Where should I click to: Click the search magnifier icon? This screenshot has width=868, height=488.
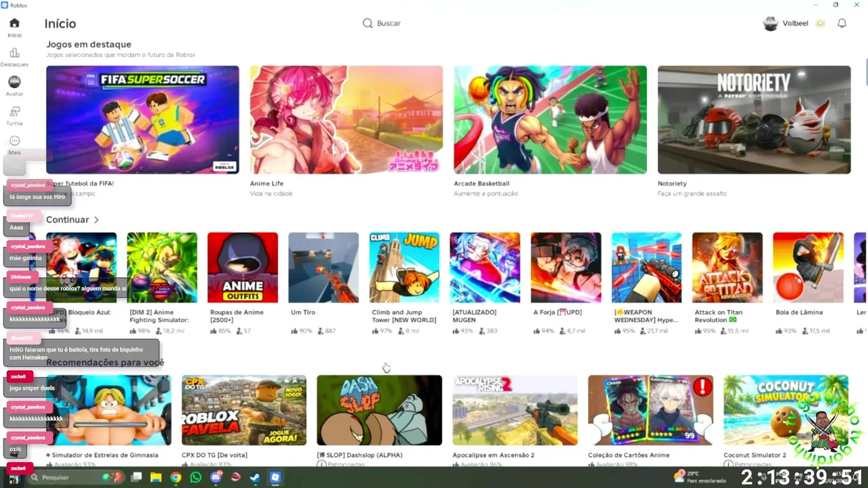tap(368, 23)
